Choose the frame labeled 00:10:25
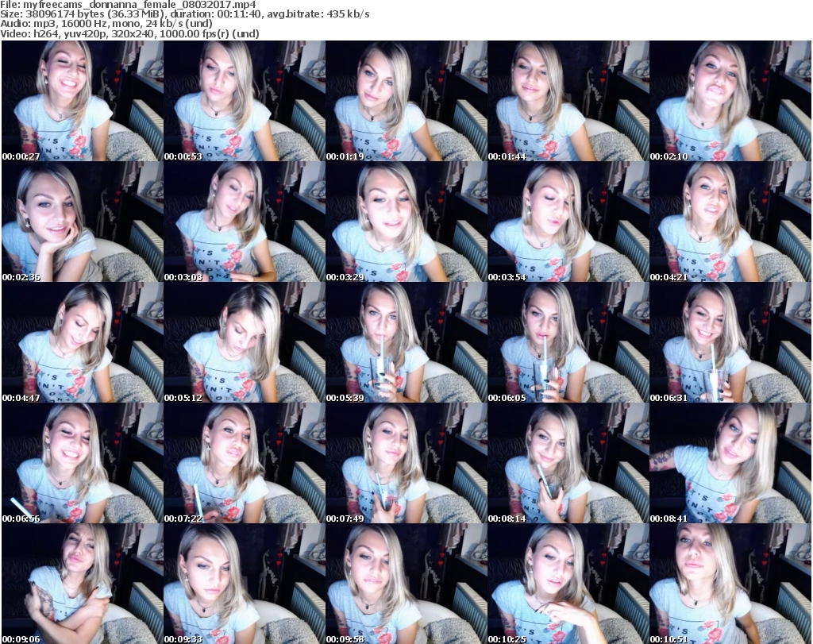The width and height of the screenshot is (813, 644). [568, 584]
